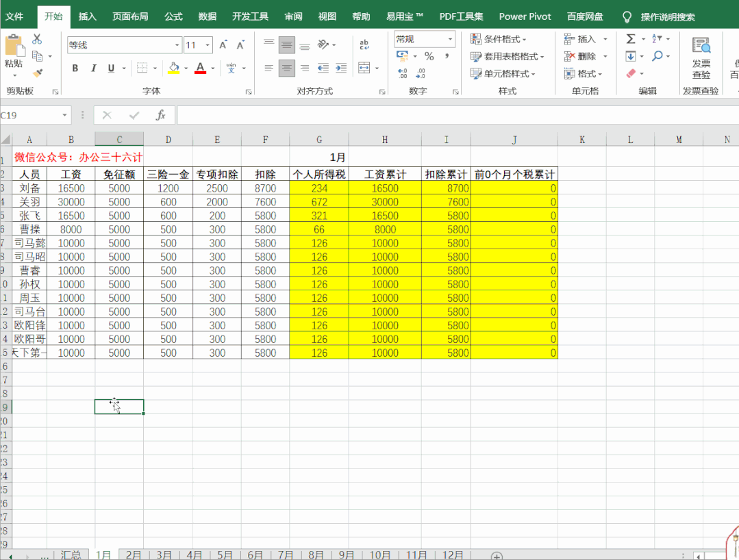
Task: Click the Insert Function fx icon
Action: coord(161,115)
